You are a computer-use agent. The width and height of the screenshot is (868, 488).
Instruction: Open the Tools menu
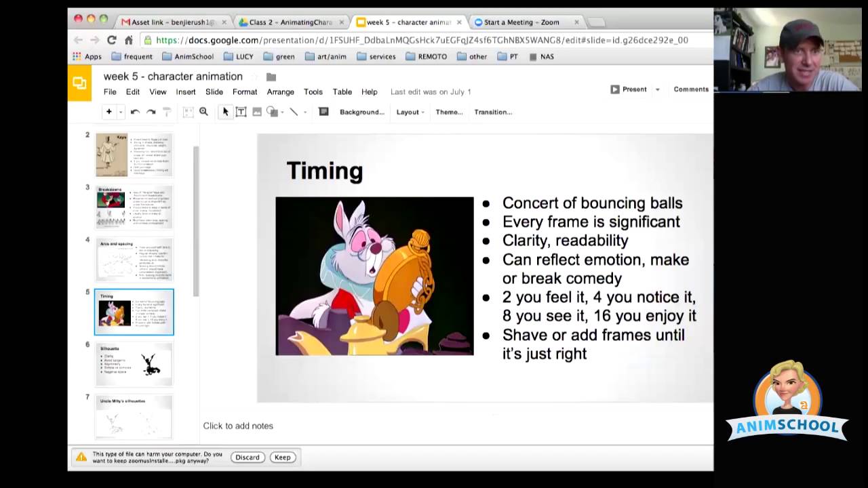point(313,91)
